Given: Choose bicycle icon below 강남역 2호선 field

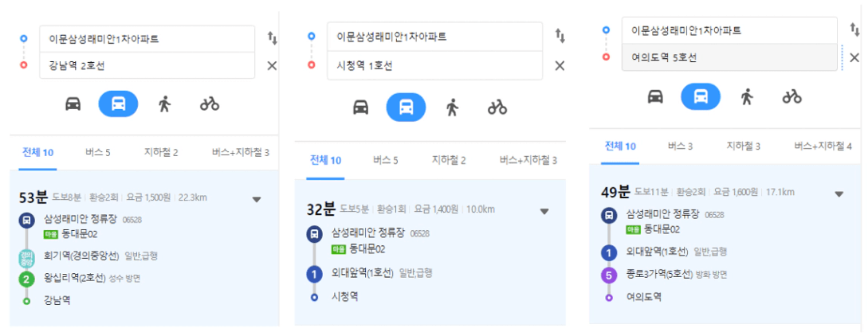Looking at the screenshot, I should [210, 104].
